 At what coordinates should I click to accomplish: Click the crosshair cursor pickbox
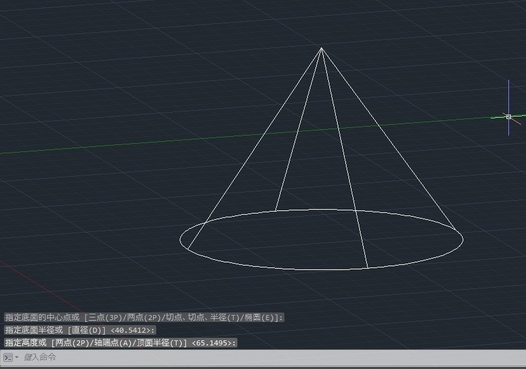point(509,117)
